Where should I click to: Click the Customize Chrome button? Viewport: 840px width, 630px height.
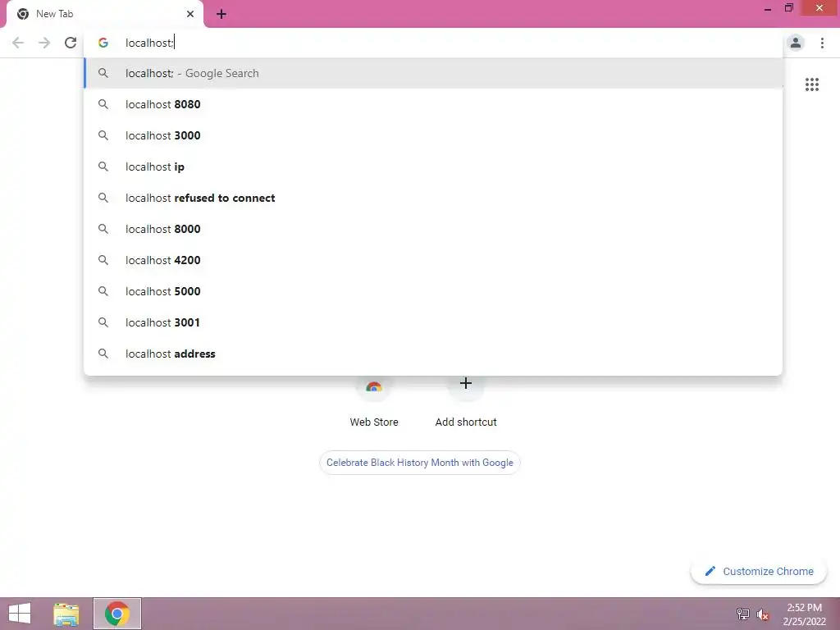[759, 571]
